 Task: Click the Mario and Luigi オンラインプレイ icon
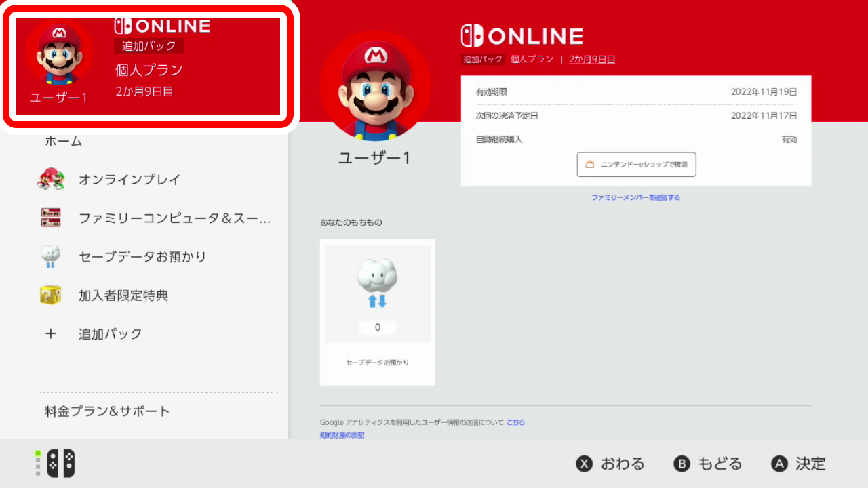pos(51,180)
